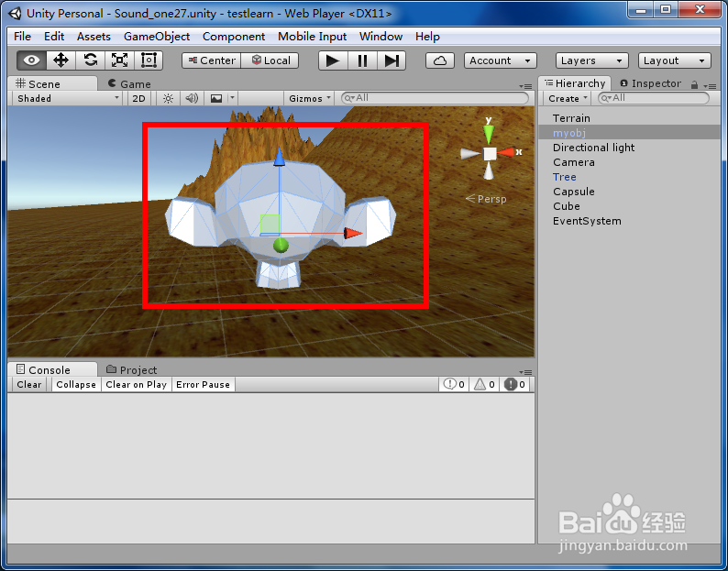Viewport: 728px width, 571px height.
Task: Open the Console panel options menu
Action: pyautogui.click(x=525, y=372)
